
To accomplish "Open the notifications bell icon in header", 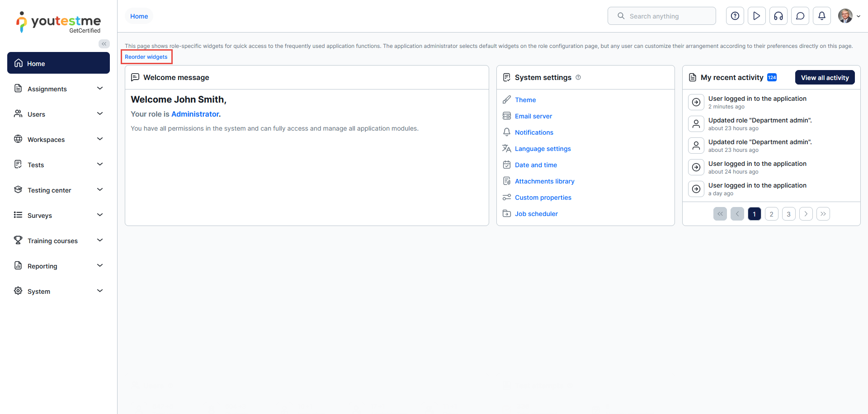I will pyautogui.click(x=821, y=16).
